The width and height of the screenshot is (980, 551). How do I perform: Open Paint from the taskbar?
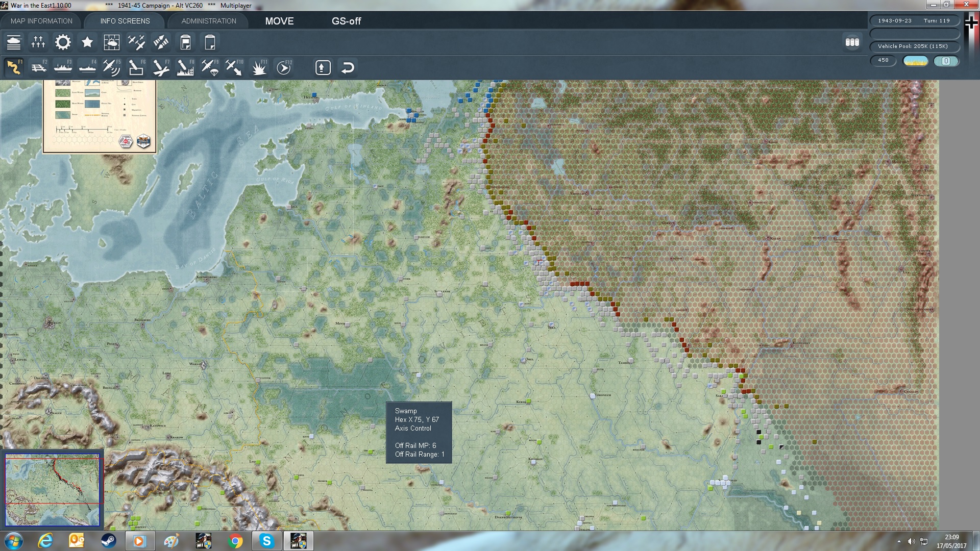coord(171,541)
